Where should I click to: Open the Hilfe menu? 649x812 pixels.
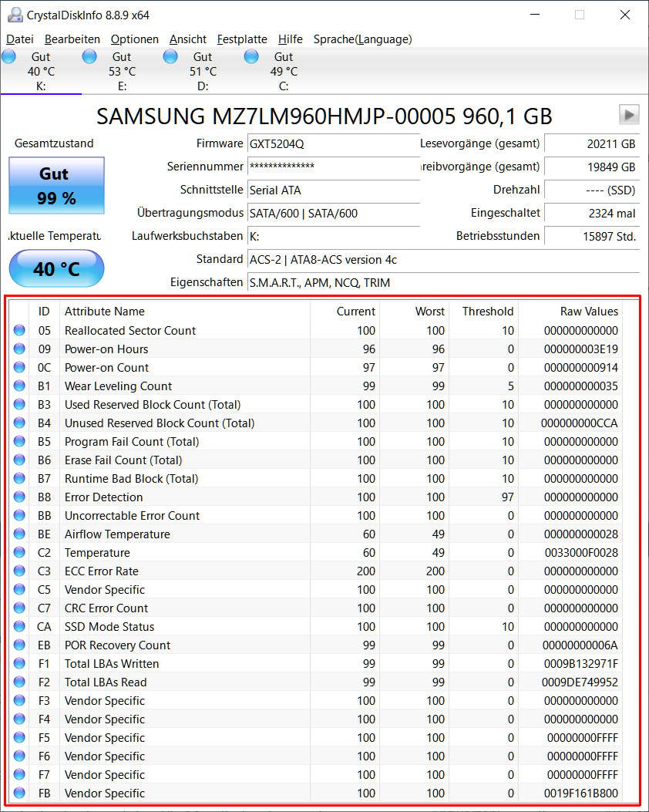(x=291, y=39)
